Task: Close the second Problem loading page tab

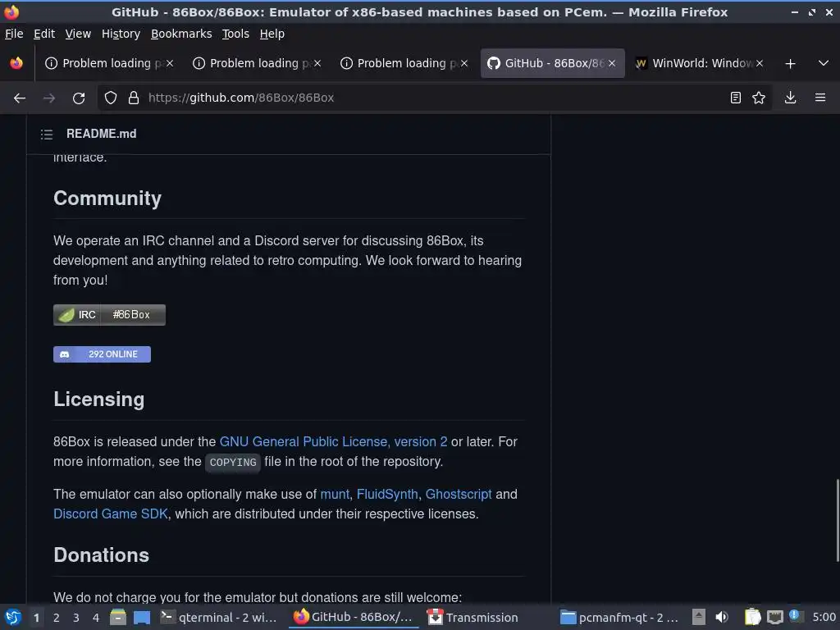Action: click(317, 63)
